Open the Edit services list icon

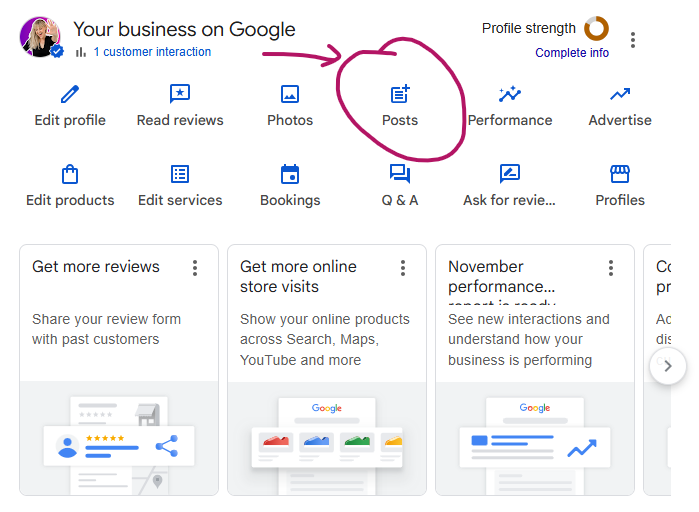click(x=180, y=174)
